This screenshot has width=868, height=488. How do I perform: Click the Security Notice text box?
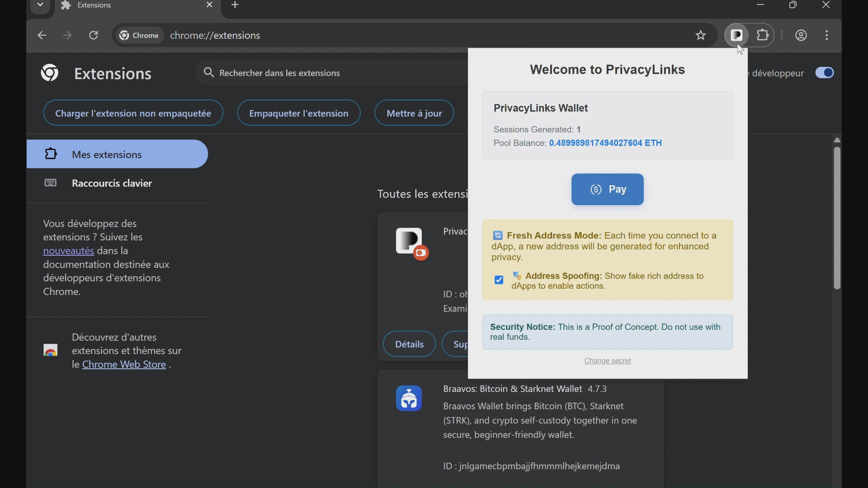point(608,332)
